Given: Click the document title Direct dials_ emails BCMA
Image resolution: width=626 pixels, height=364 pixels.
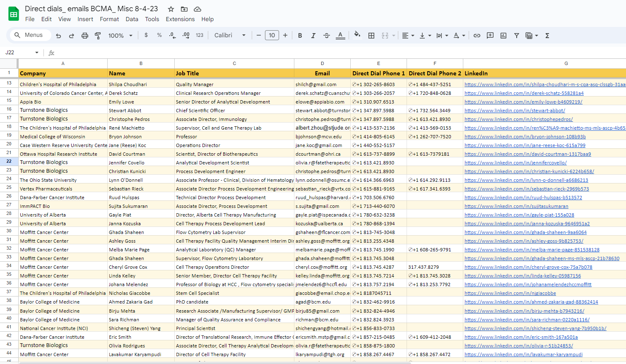Looking at the screenshot, I should pyautogui.click(x=91, y=9).
